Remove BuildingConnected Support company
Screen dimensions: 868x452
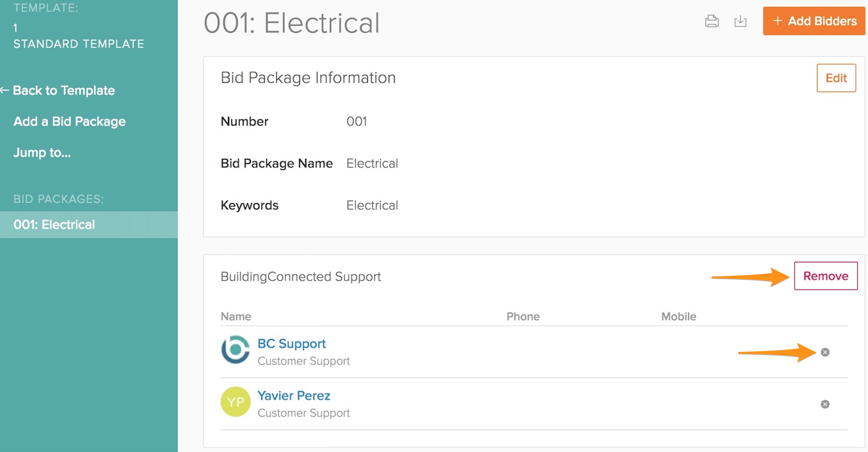click(x=825, y=276)
